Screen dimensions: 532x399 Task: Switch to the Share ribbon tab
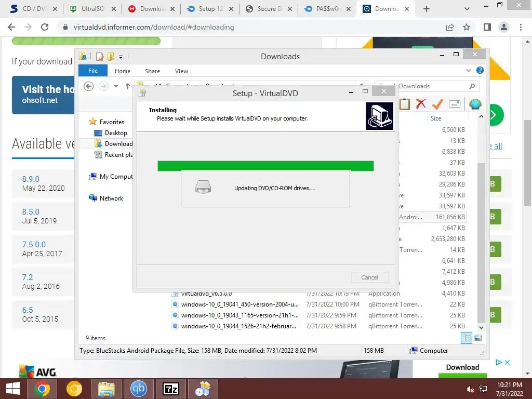152,71
